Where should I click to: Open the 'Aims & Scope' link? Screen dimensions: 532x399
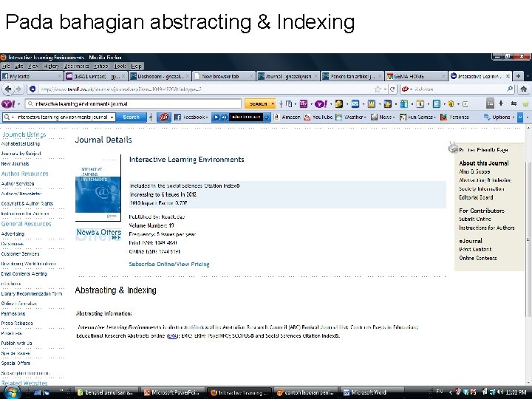pos(474,171)
